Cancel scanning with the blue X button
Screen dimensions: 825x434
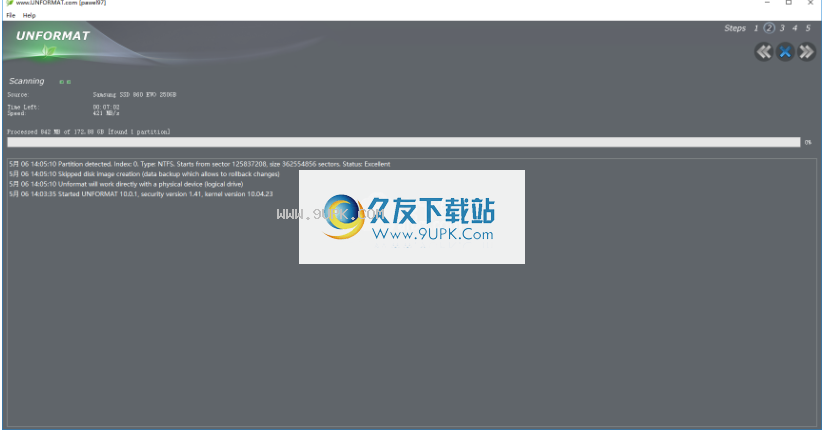click(x=785, y=52)
